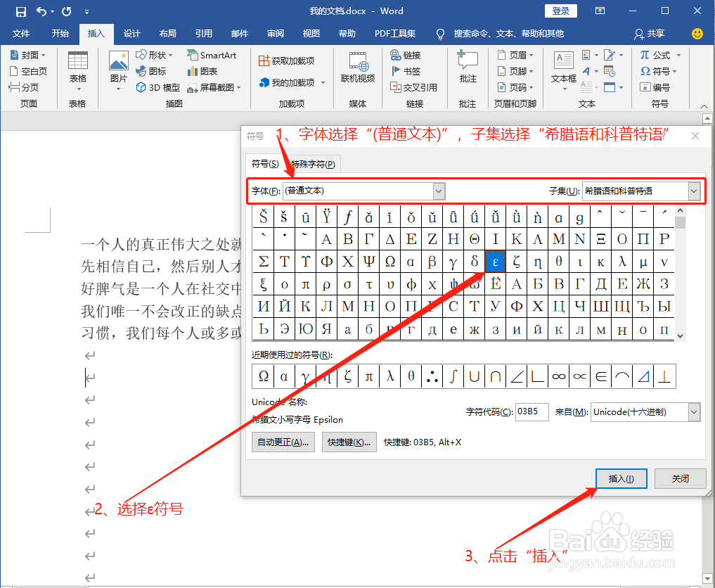Viewport: 715px width, 588px height.
Task: Switch to the 开始 Home tab
Action: (x=60, y=33)
